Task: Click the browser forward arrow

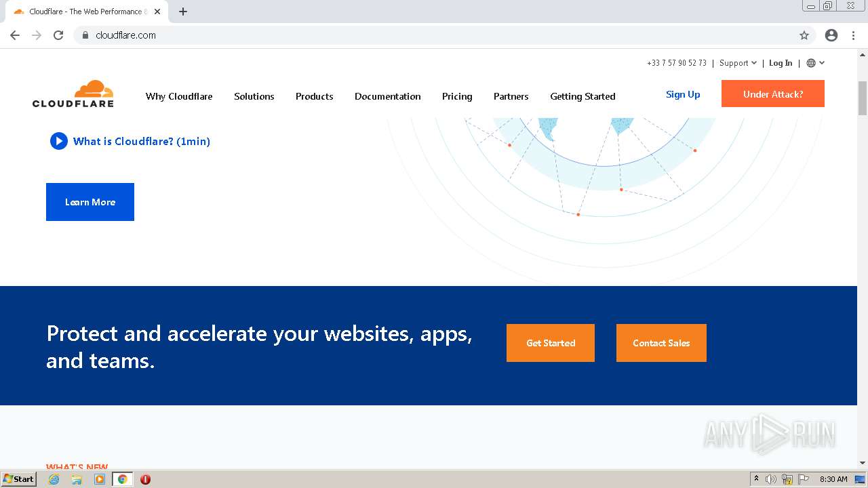Action: click(x=37, y=35)
